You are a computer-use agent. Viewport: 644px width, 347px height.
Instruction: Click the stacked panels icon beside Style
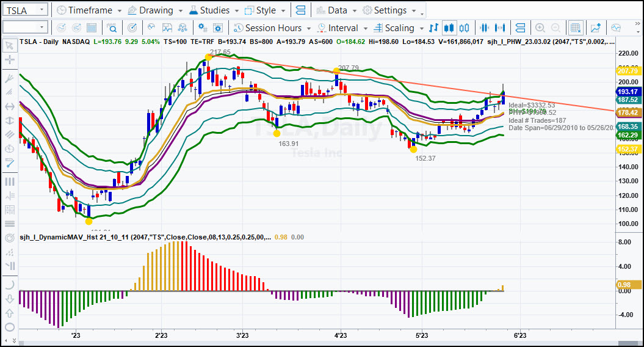pyautogui.click(x=301, y=10)
